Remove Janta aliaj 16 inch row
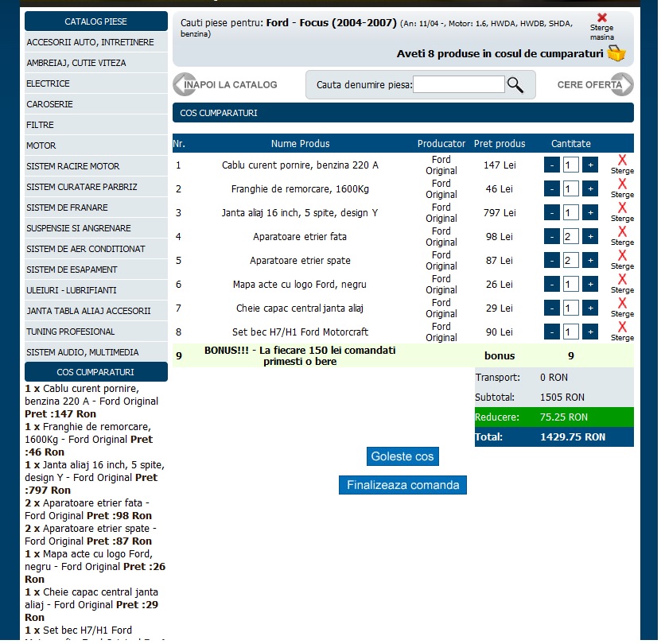The width and height of the screenshot is (661, 644). 622,212
